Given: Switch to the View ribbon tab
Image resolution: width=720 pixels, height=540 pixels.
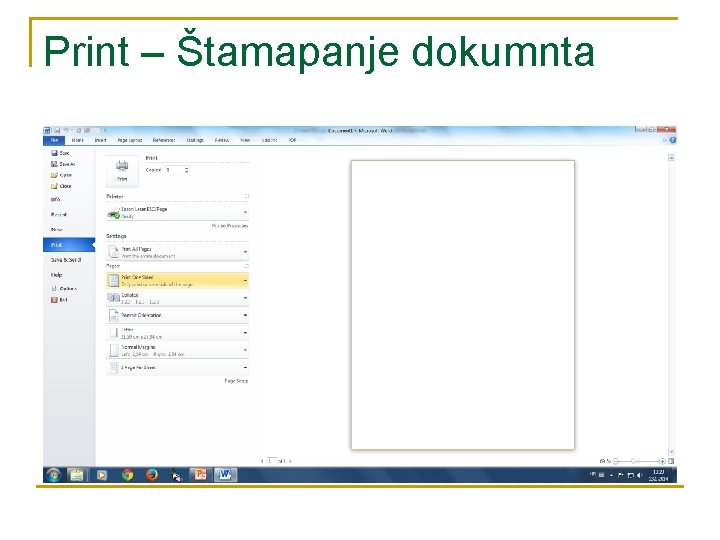Looking at the screenshot, I should coord(245,140).
